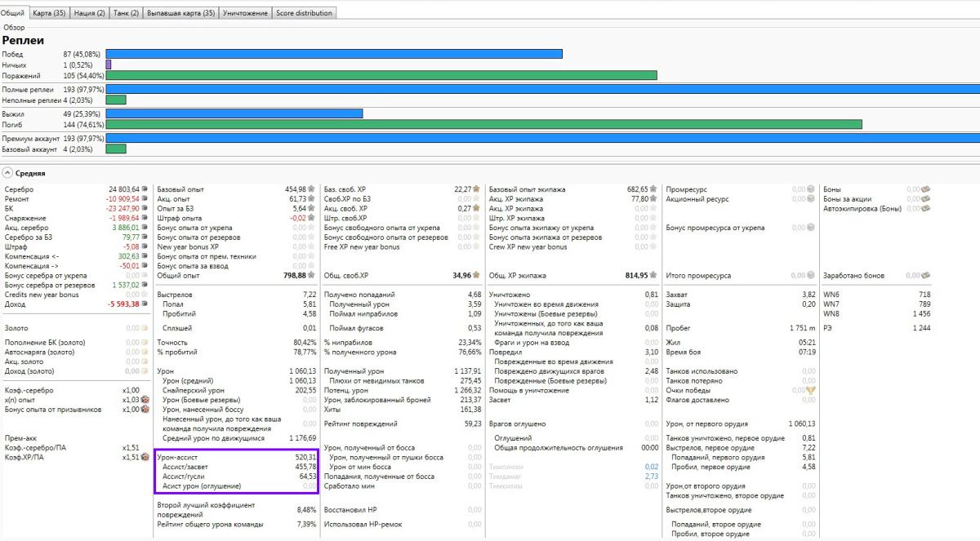The width and height of the screenshot is (980, 541).
Task: Click the star icon next to Базовый опыт
Action: tap(312, 189)
